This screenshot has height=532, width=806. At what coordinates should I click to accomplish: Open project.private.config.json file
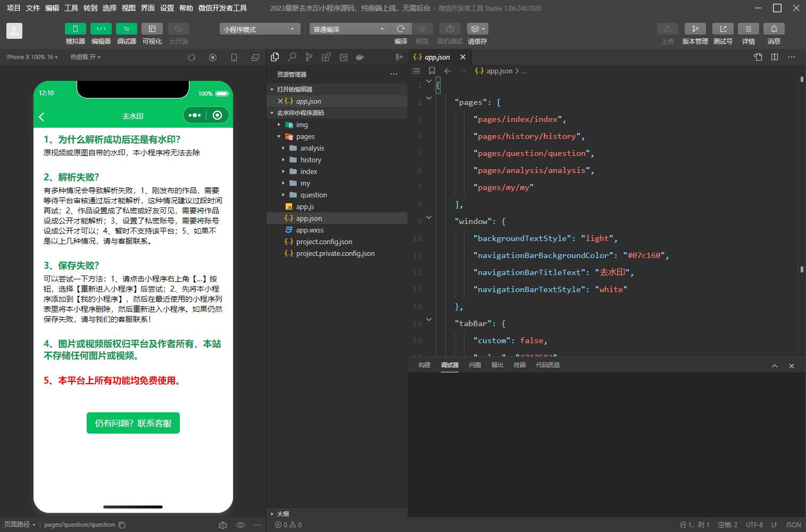click(337, 253)
